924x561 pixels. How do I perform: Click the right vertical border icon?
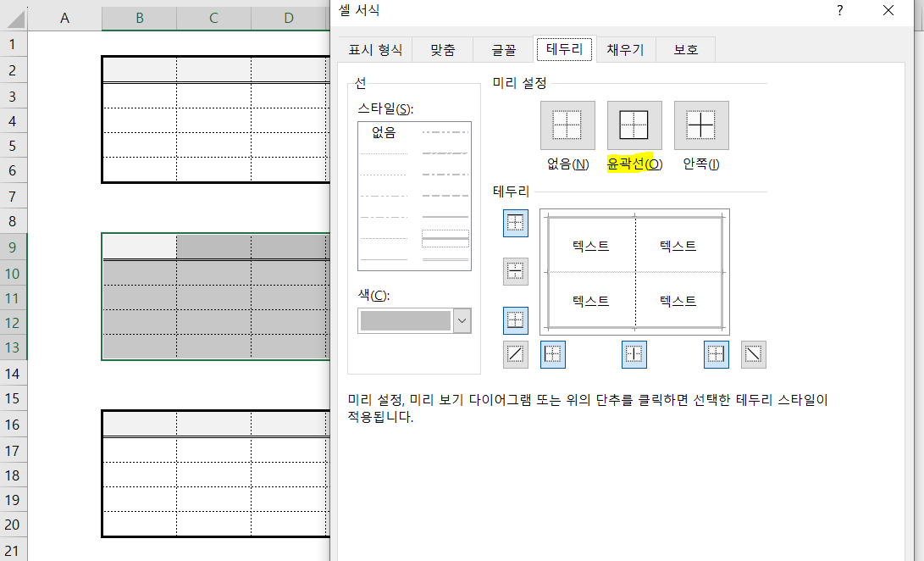pyautogui.click(x=716, y=354)
